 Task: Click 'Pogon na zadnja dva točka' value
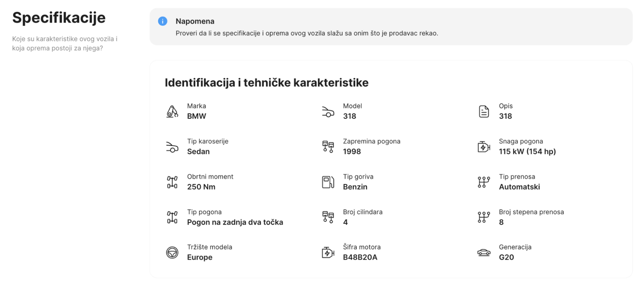(x=235, y=222)
